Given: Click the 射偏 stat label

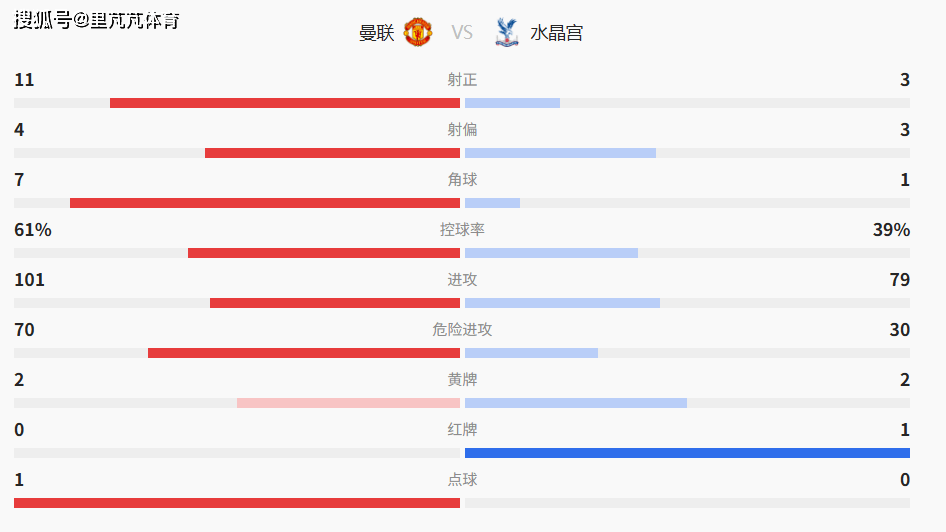Looking at the screenshot, I should [462, 130].
